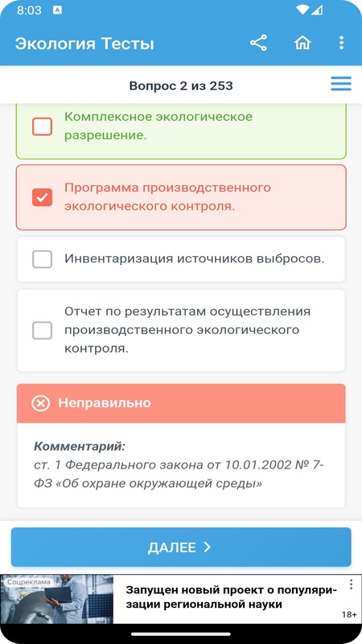Tap the chevron arrow on ДАЛЕЕ
Screen dimensions: 362x644
pyautogui.click(x=208, y=547)
